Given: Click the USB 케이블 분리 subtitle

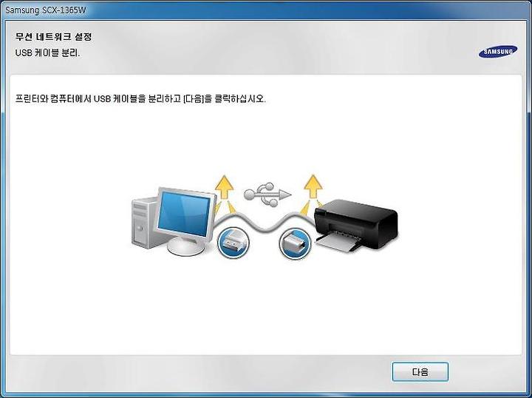Looking at the screenshot, I should point(47,53).
